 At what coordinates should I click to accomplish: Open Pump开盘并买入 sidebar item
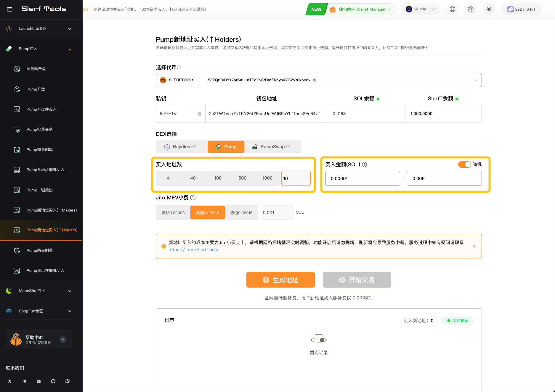point(41,109)
